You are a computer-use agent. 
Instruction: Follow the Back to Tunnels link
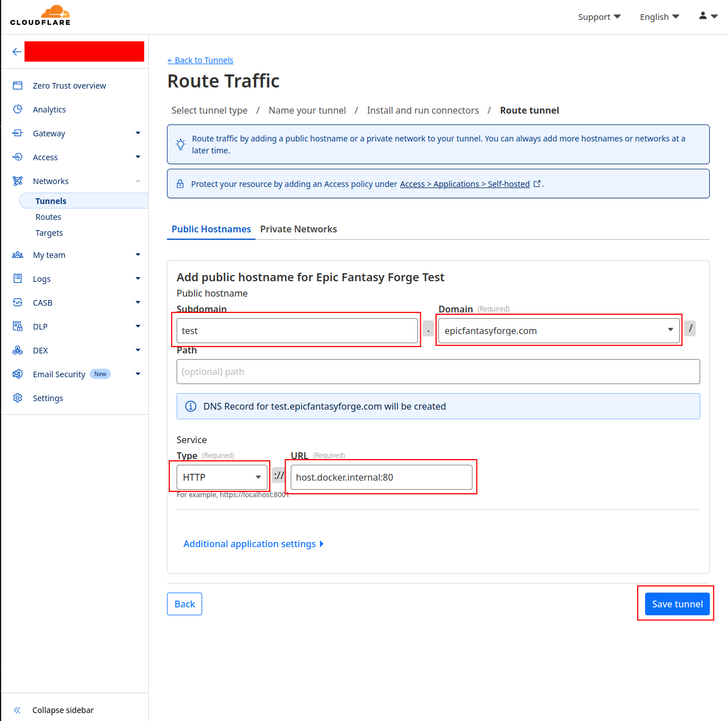[x=200, y=60]
